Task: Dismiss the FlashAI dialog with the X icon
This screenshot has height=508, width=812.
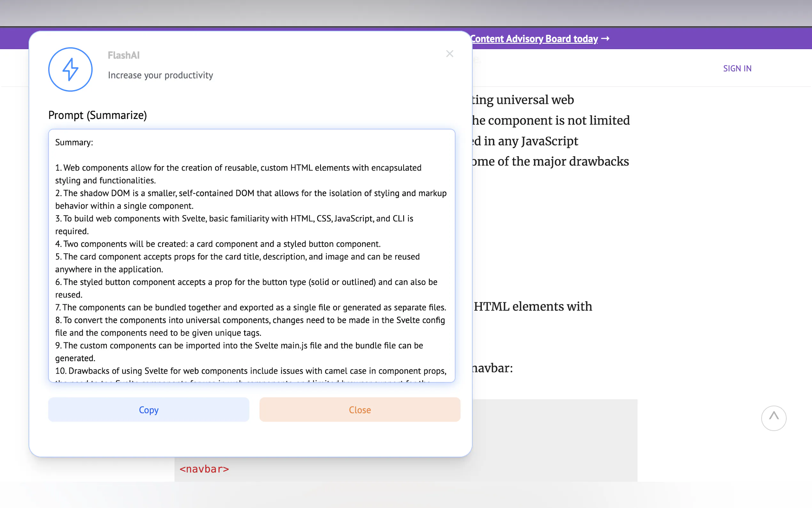Action: [x=449, y=54]
